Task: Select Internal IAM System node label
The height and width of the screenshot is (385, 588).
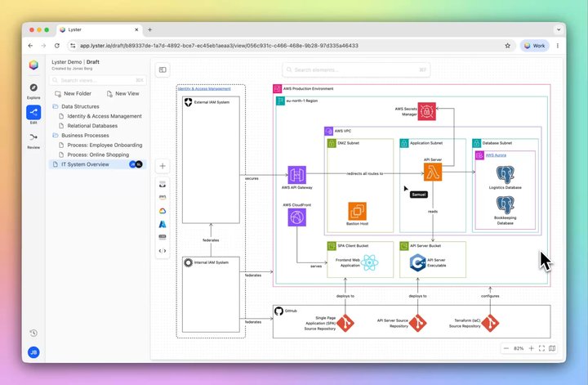Action: 212,262
